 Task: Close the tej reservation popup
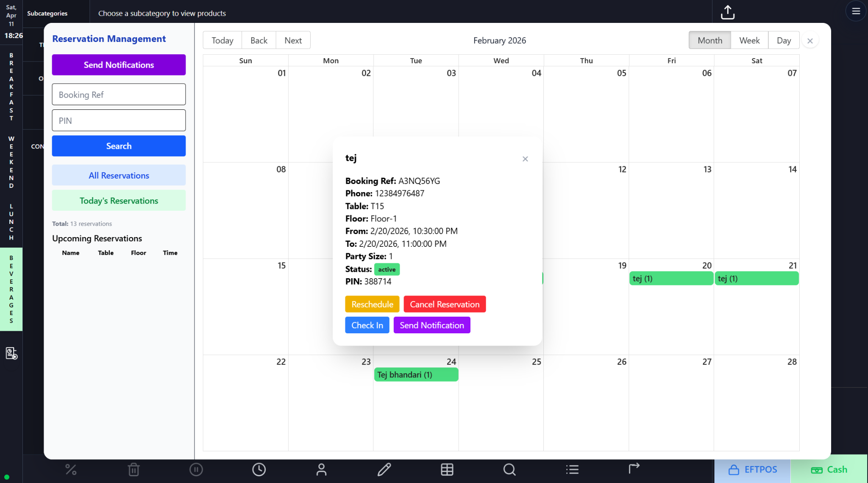(525, 159)
